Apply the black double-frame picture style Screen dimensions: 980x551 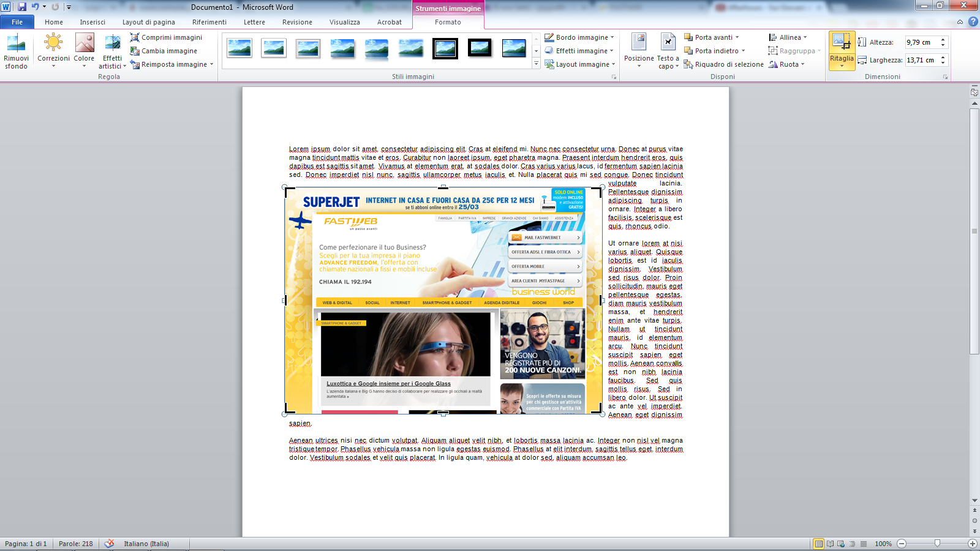445,48
